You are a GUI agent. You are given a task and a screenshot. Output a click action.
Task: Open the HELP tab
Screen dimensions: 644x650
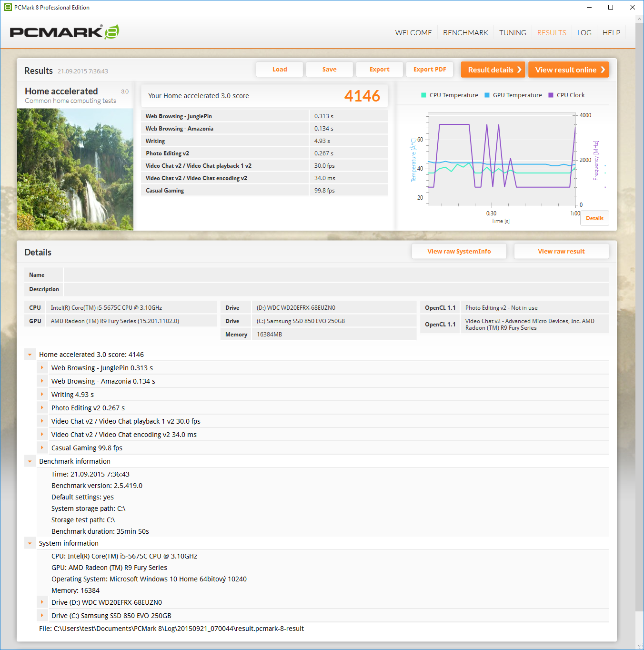point(611,32)
